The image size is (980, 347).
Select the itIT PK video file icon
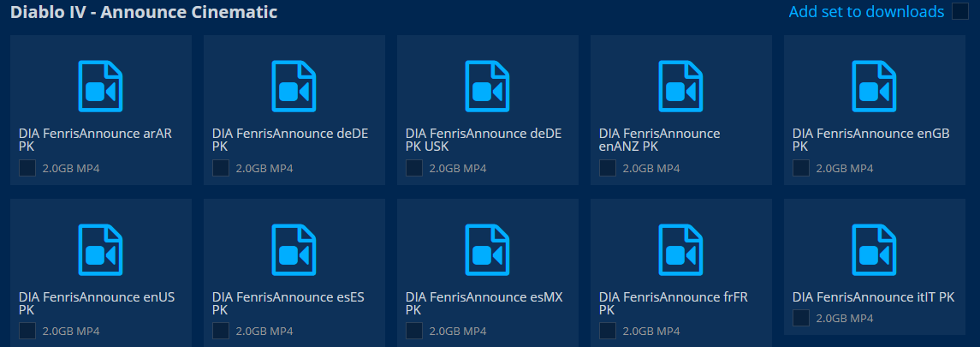(x=875, y=250)
